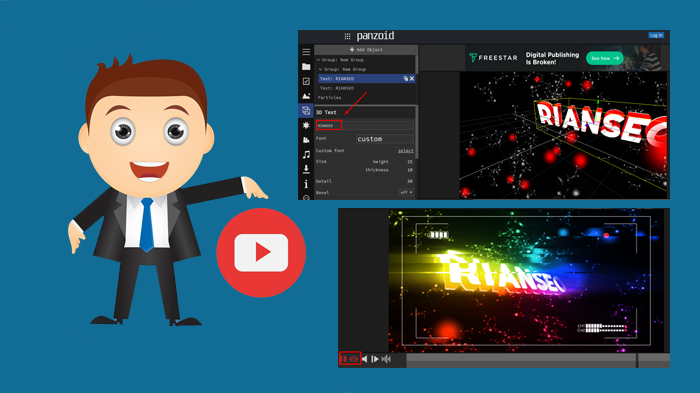Screen dimensions: 700x393
Task: Select the highlighted Text: RIANSEO row
Action: point(367,79)
